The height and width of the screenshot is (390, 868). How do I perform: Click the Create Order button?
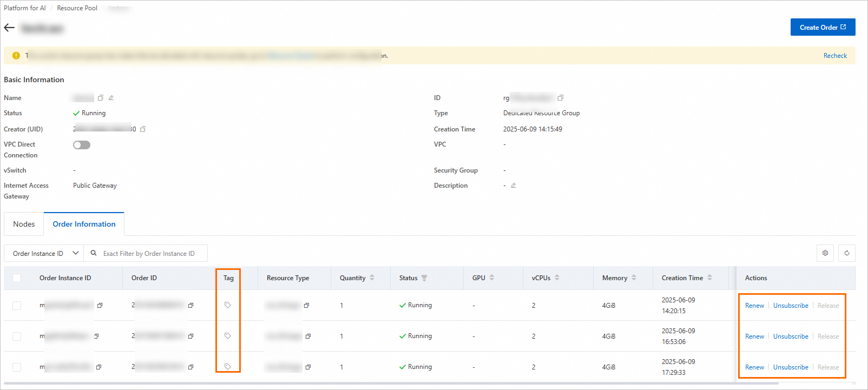click(x=823, y=27)
